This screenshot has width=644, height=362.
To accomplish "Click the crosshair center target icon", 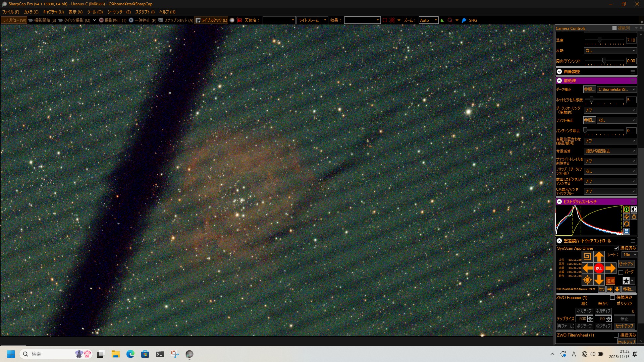I will coord(587,280).
